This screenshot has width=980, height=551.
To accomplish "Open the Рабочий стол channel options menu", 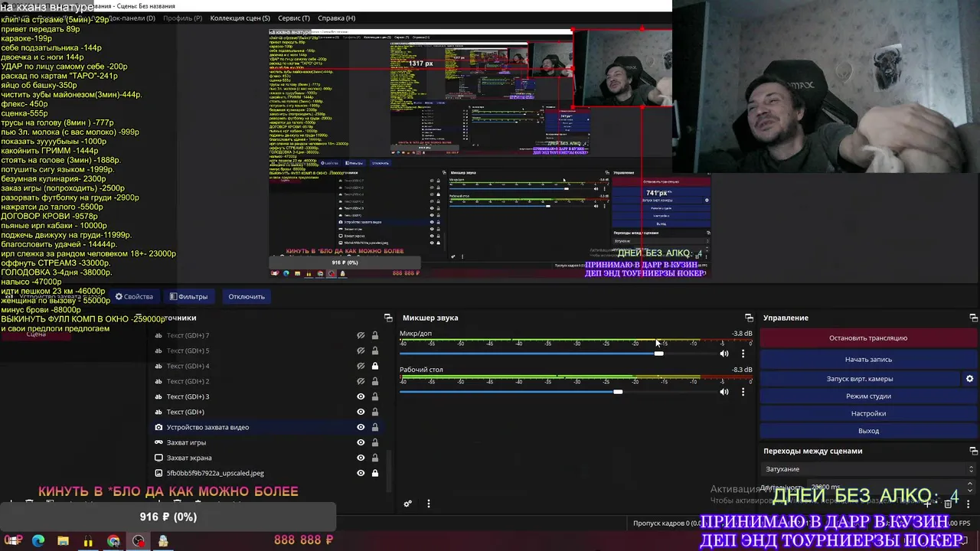I will click(x=743, y=392).
